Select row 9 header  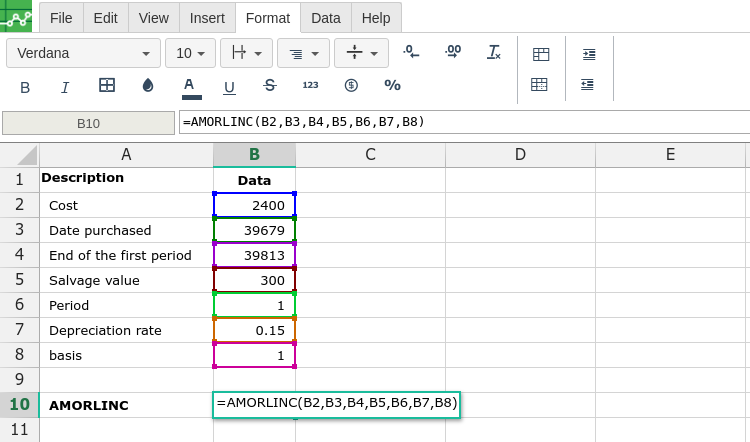click(19, 380)
